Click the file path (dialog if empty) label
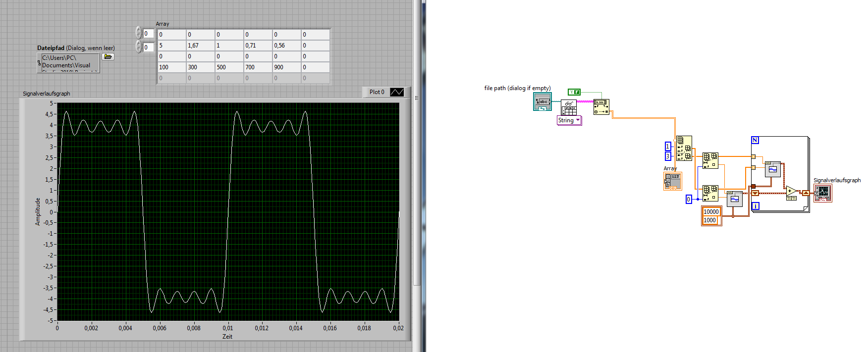The image size is (868, 352). coord(517,88)
